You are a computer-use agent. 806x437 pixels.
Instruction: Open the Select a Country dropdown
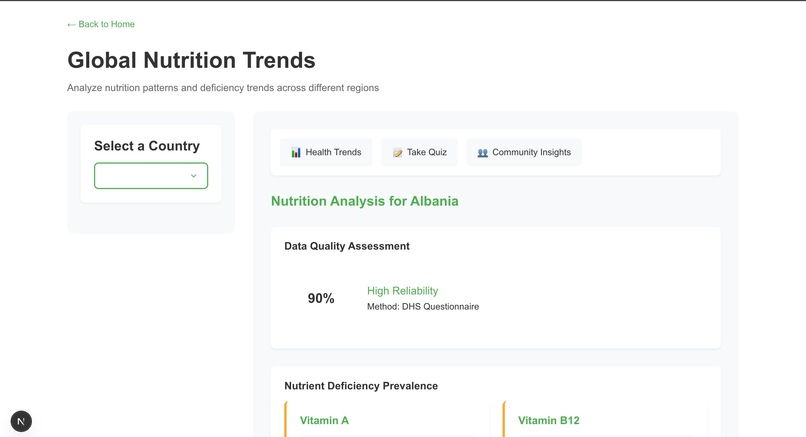coord(151,176)
